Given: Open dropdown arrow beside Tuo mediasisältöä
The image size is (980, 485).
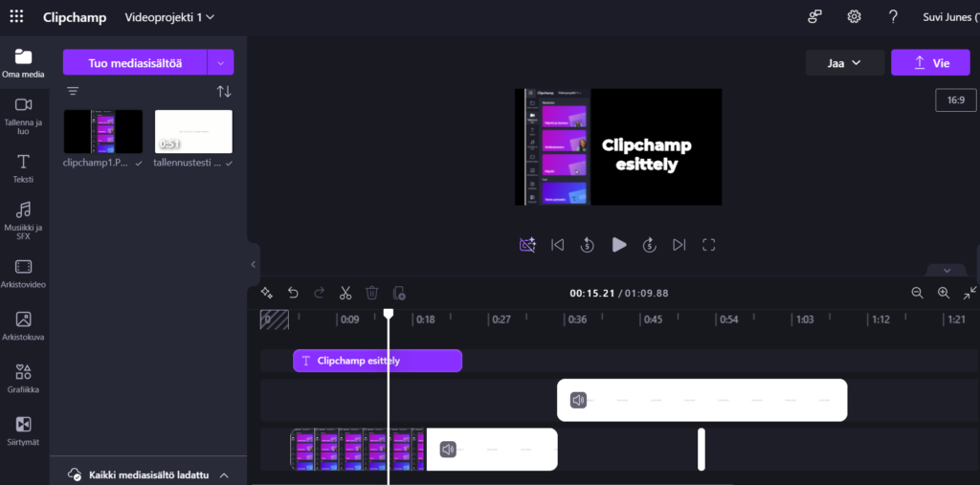Looking at the screenshot, I should (x=221, y=63).
